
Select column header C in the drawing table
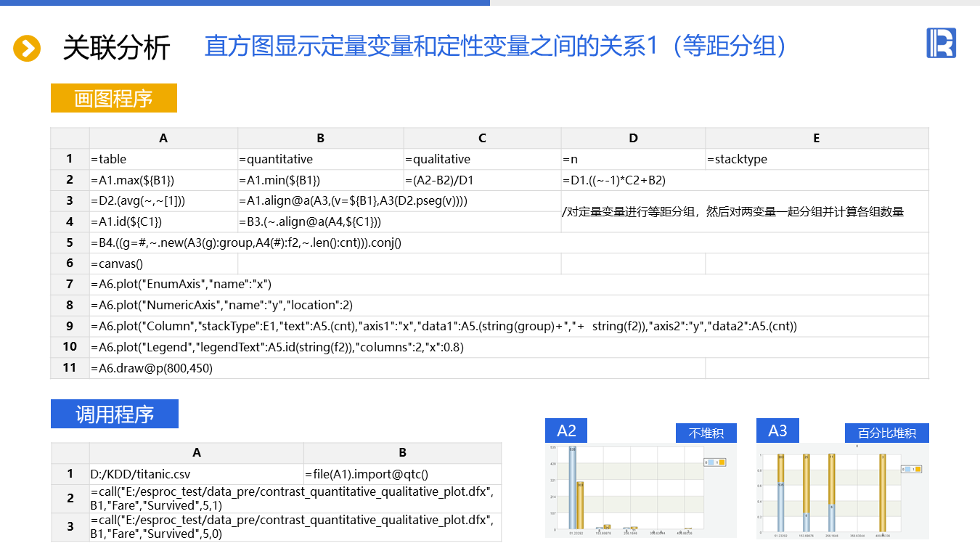pyautogui.click(x=482, y=139)
